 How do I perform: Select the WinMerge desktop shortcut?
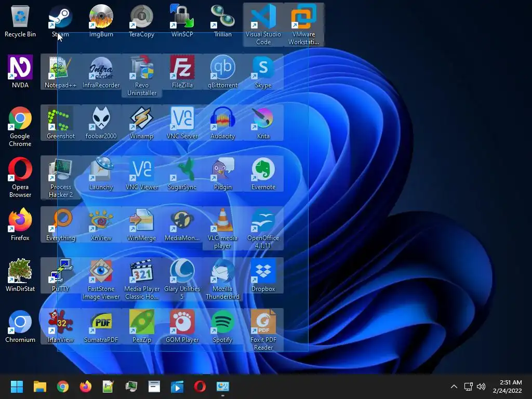pos(141,224)
